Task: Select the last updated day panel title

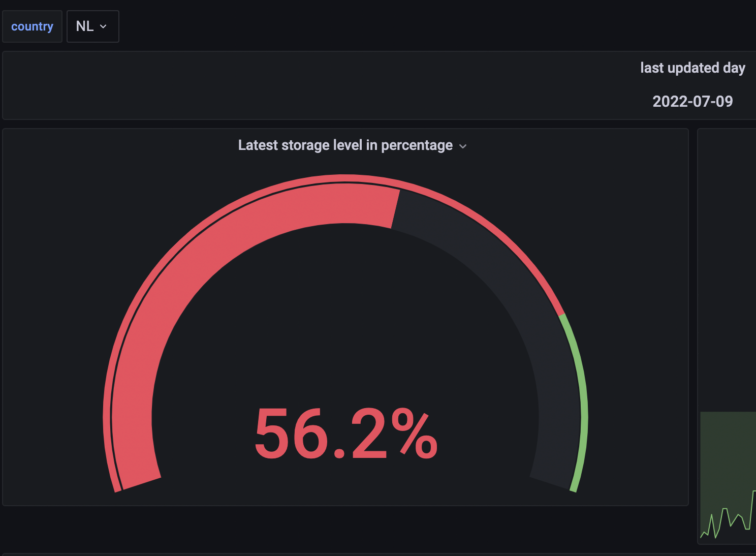Action: pos(692,68)
